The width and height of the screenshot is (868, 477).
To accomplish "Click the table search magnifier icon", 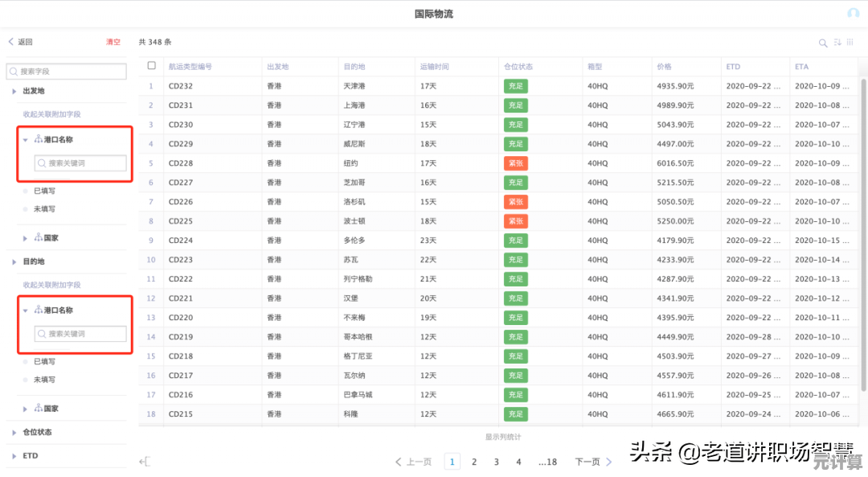I will point(823,43).
